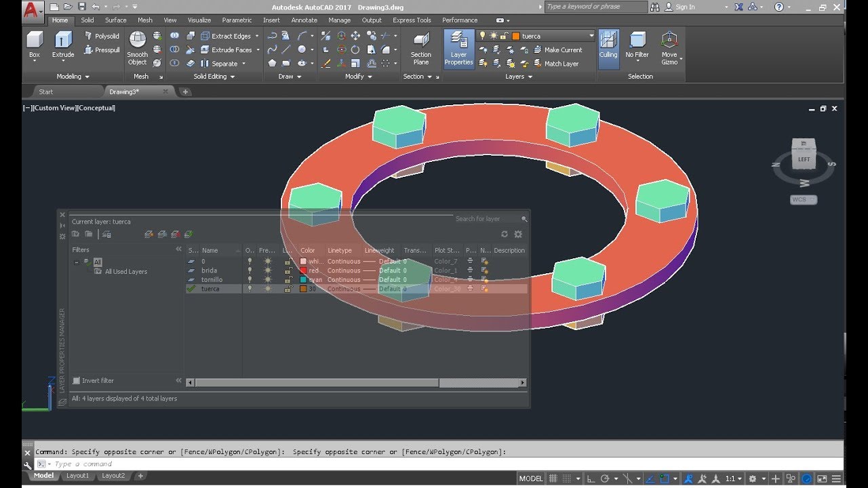868x488 pixels.
Task: Click the Layer Manager refresh icon
Action: (x=505, y=234)
